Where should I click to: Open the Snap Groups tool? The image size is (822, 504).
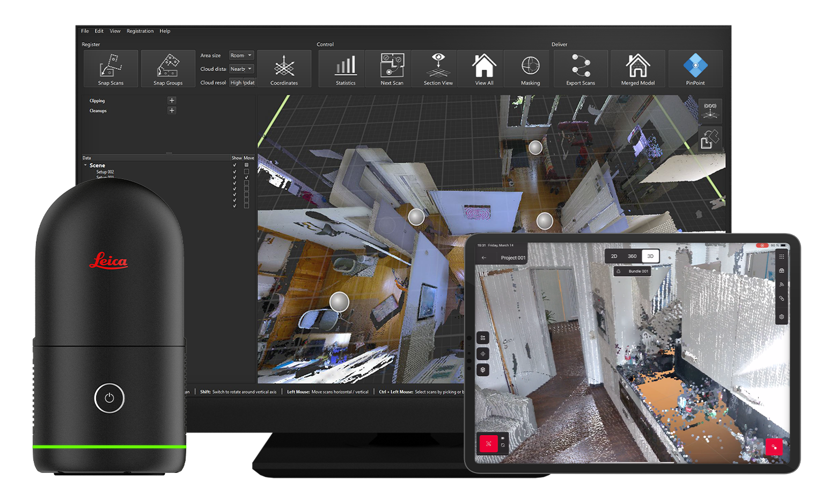(168, 69)
